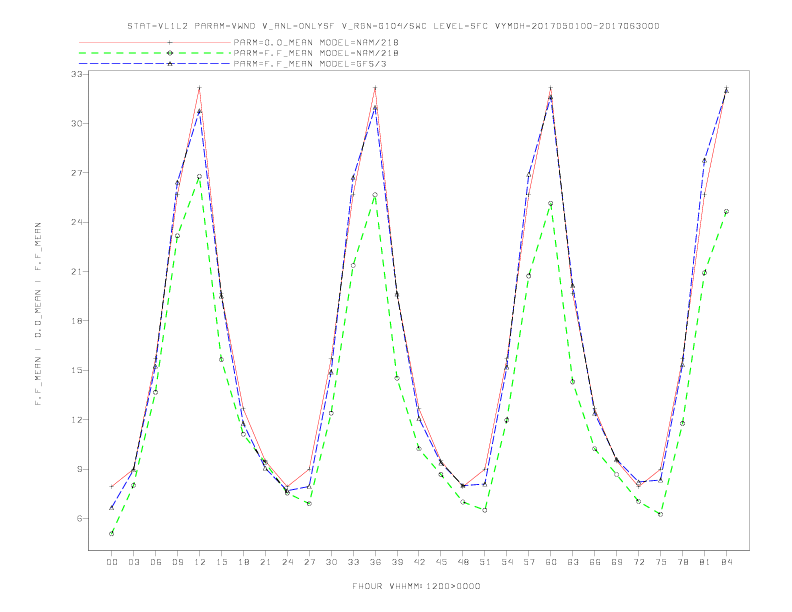Click x-axis forecast hour label 06
The height and width of the screenshot is (612, 792).
[156, 562]
